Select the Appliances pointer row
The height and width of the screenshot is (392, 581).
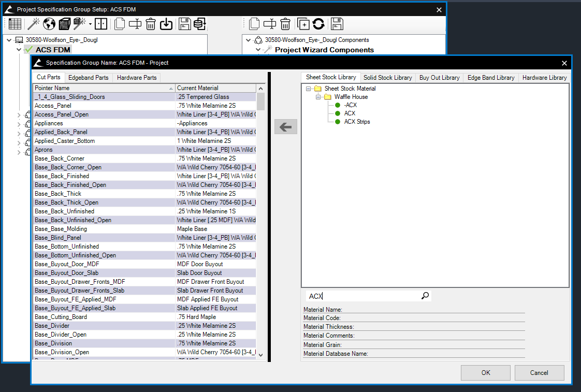click(144, 123)
